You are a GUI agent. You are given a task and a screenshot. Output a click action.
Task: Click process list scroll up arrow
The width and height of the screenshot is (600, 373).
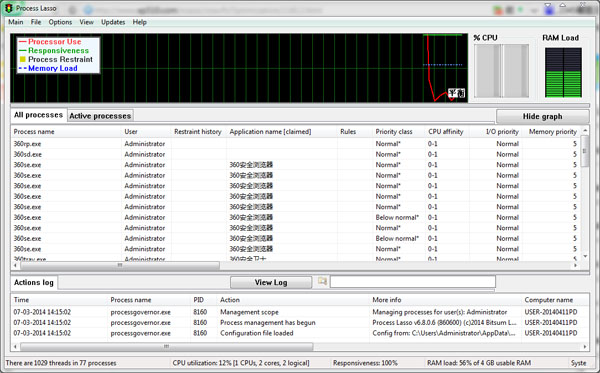pyautogui.click(x=585, y=130)
